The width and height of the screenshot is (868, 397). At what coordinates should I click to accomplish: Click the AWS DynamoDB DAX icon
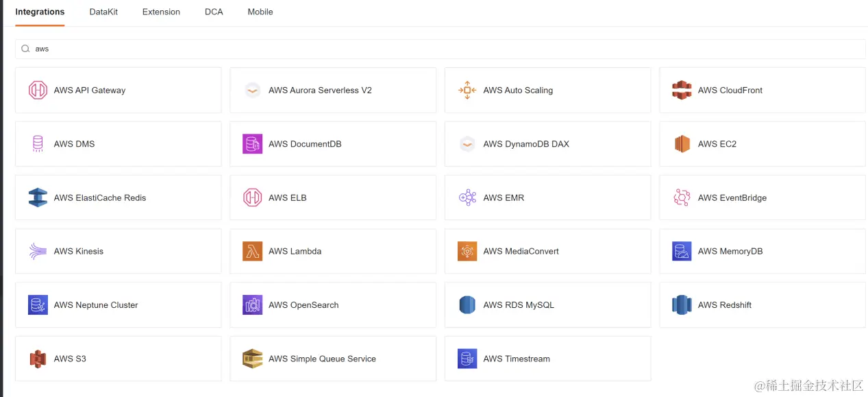click(467, 144)
